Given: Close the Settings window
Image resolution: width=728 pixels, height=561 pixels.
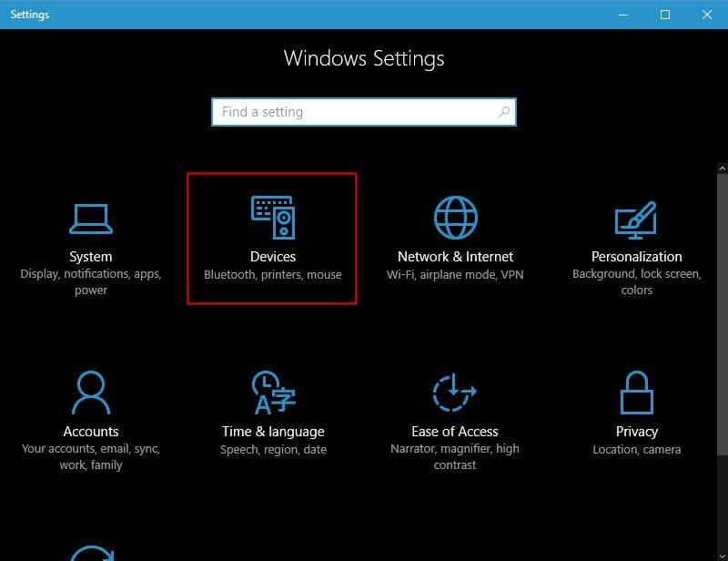Looking at the screenshot, I should click(707, 15).
